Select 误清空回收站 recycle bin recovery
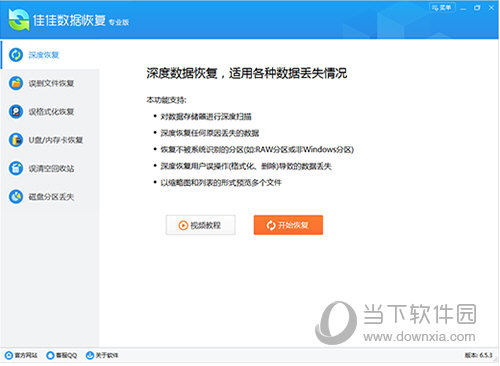 tap(50, 168)
